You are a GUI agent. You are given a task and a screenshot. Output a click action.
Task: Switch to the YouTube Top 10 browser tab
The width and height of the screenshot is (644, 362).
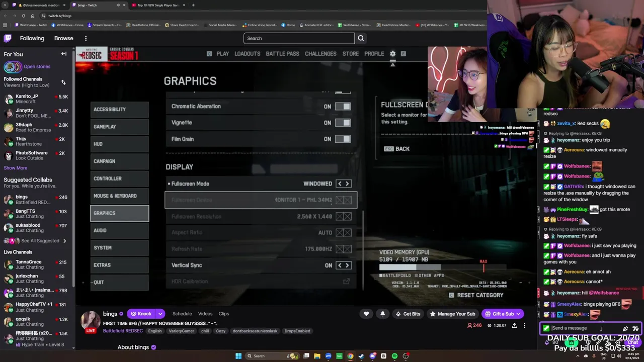click(x=158, y=5)
